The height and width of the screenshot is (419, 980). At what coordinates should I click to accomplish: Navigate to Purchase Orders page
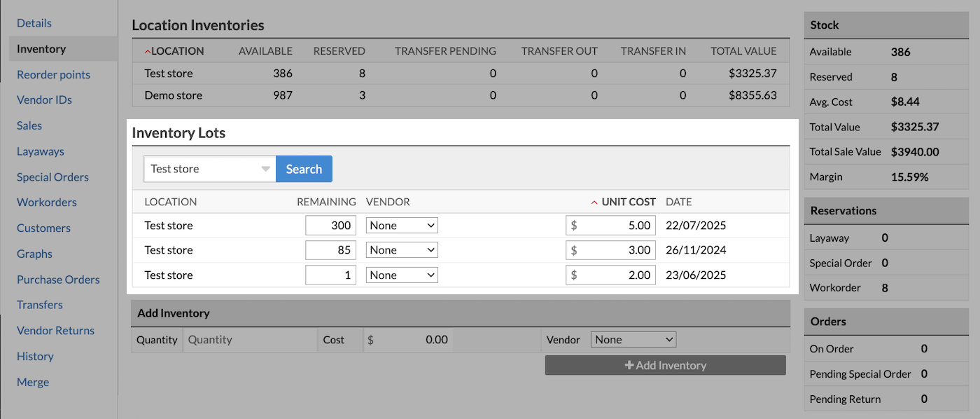[58, 280]
